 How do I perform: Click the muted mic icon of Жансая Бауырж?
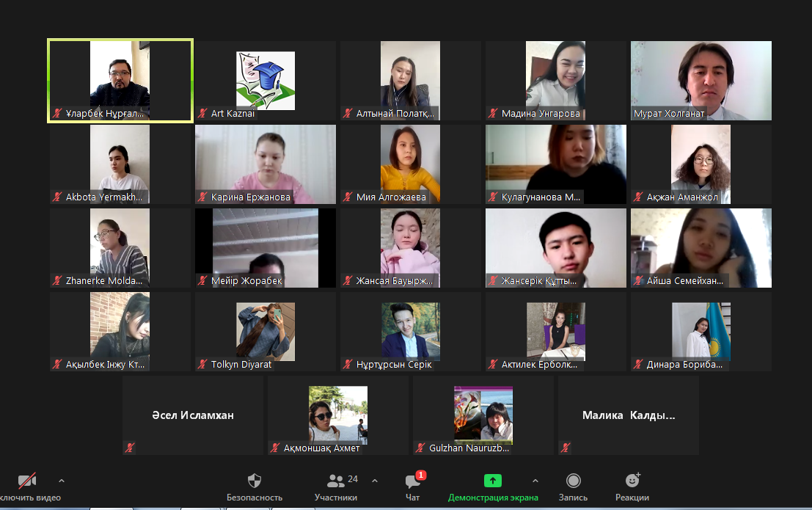[x=348, y=280]
